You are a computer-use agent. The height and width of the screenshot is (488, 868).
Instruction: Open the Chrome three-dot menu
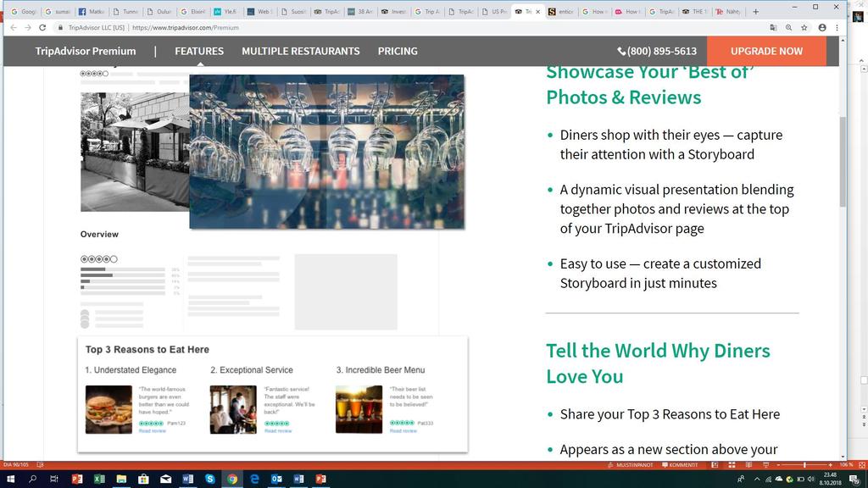[x=837, y=27]
